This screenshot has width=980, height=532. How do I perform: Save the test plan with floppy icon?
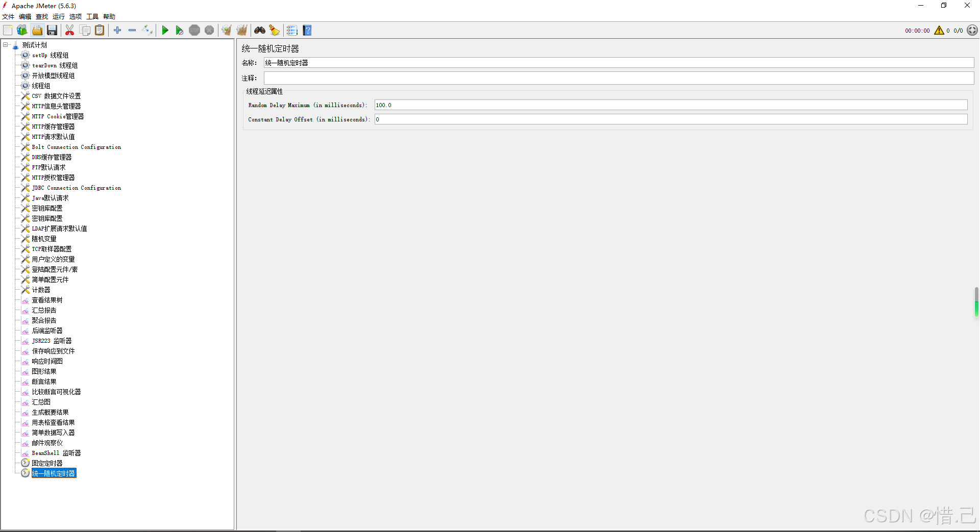[x=52, y=31]
